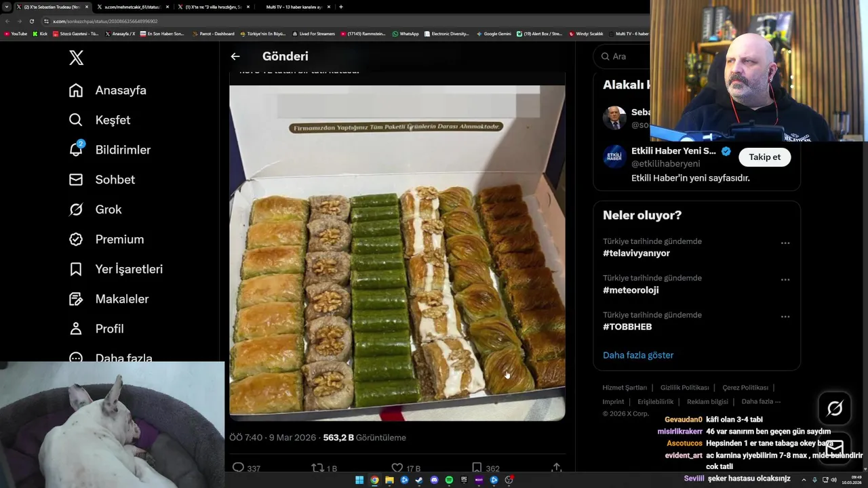Viewport: 868px width, 488px height.
Task: Open #TOBBHEB trending topic
Action: pyautogui.click(x=627, y=327)
